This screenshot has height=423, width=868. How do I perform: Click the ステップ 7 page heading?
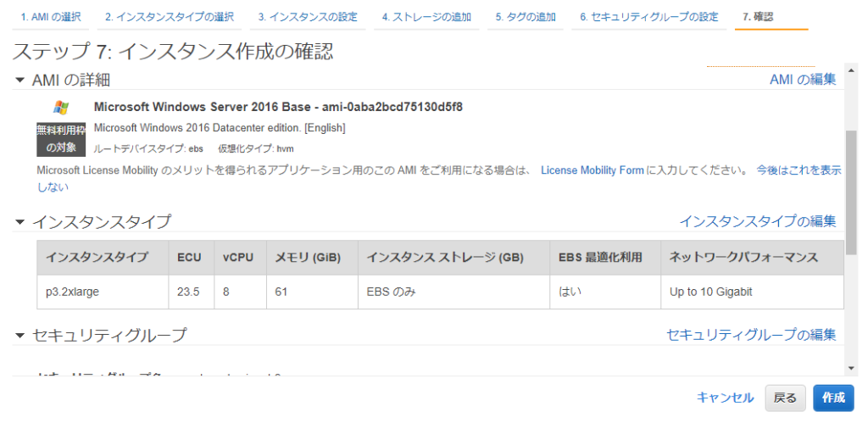(172, 52)
